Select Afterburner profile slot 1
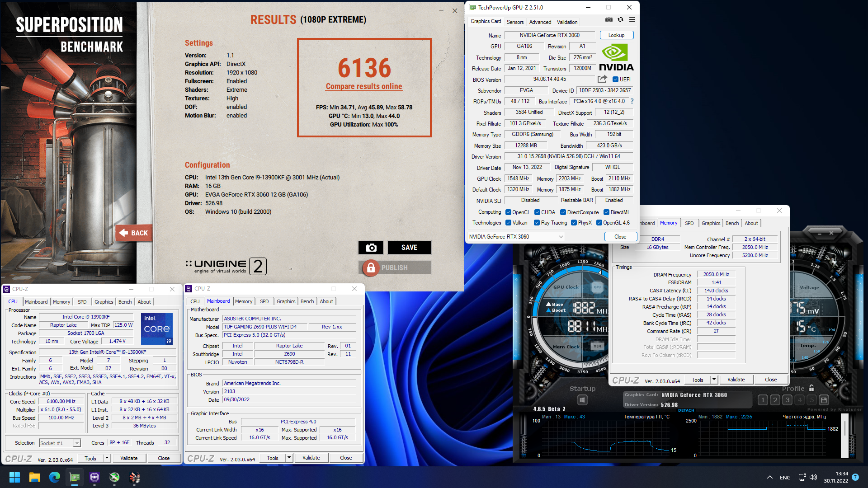Viewport: 868px width, 488px height. tap(763, 400)
